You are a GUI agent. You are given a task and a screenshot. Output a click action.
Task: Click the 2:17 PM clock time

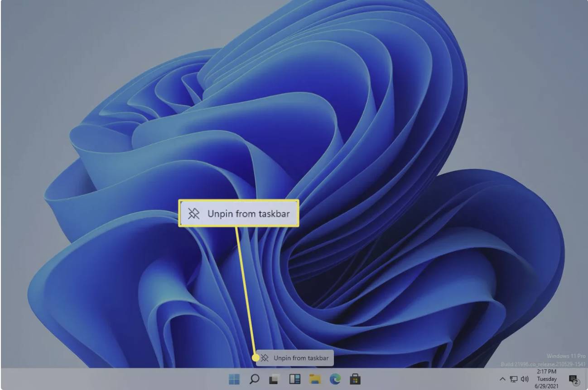[x=546, y=372]
